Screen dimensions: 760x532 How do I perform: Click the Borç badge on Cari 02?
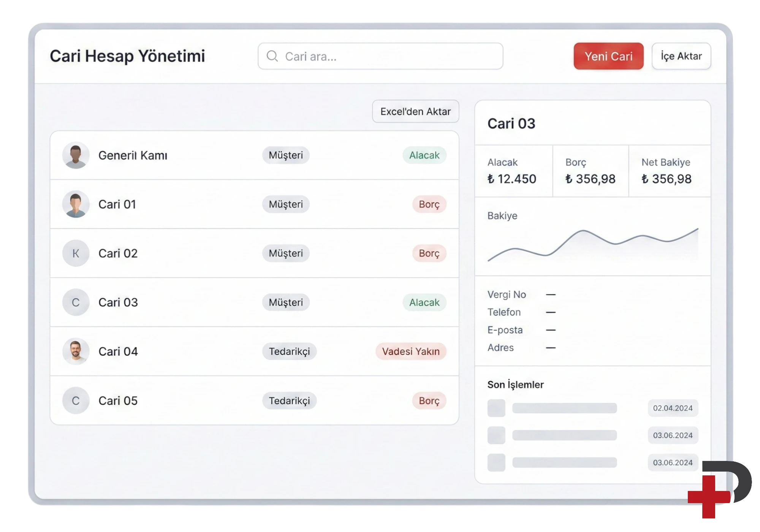[x=429, y=253]
